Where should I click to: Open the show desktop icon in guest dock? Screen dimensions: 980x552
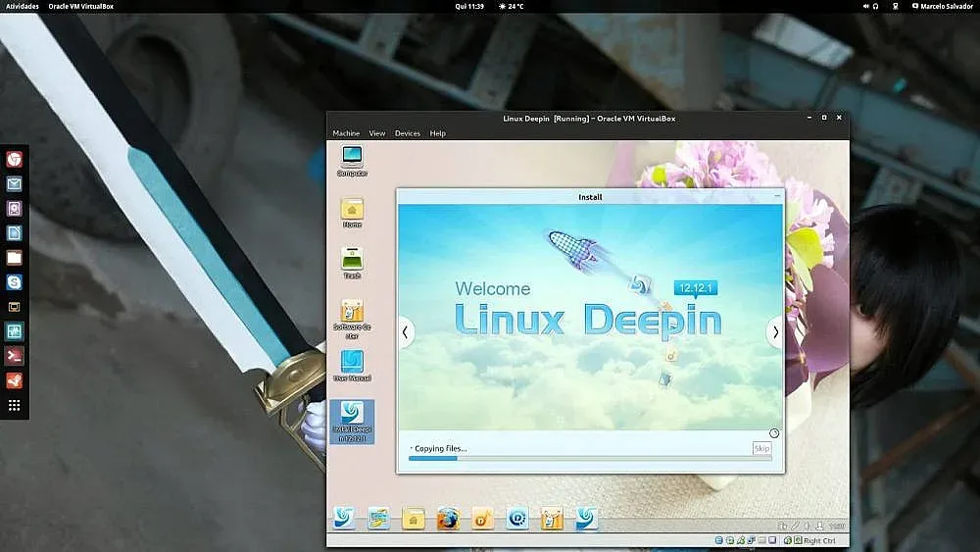378,519
